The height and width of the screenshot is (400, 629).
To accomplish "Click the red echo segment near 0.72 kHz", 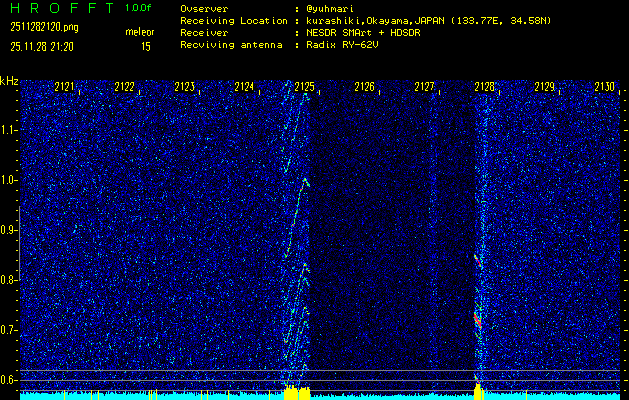I will coord(477,321).
